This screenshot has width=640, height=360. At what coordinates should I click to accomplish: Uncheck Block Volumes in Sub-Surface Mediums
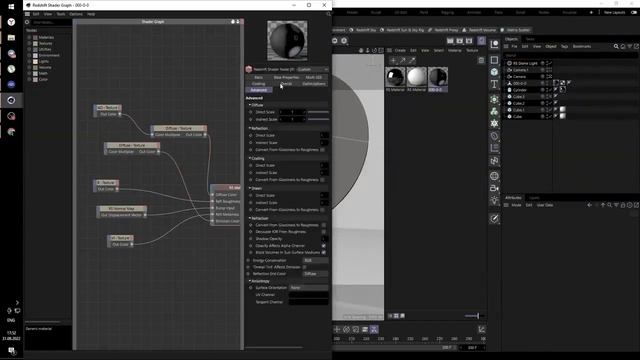coord(324,252)
